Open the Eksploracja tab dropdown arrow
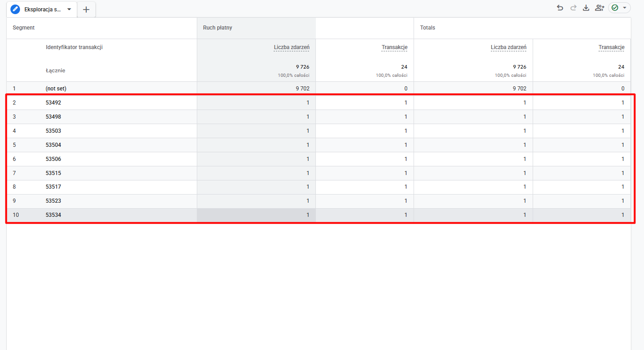This screenshot has height=350, width=644. (x=69, y=10)
